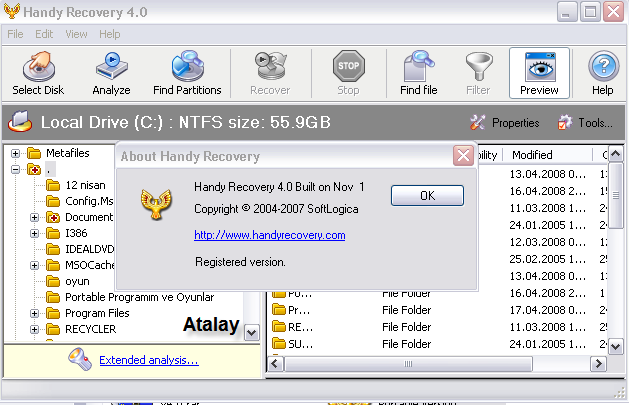Select the oyun folder
629x405 pixels.
click(x=77, y=281)
